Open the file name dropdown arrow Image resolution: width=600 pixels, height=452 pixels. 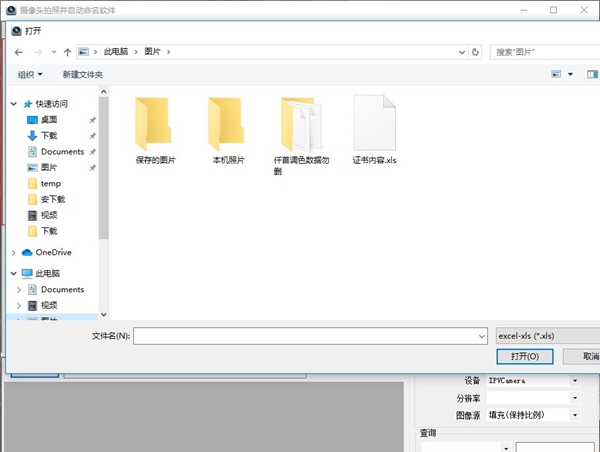482,336
